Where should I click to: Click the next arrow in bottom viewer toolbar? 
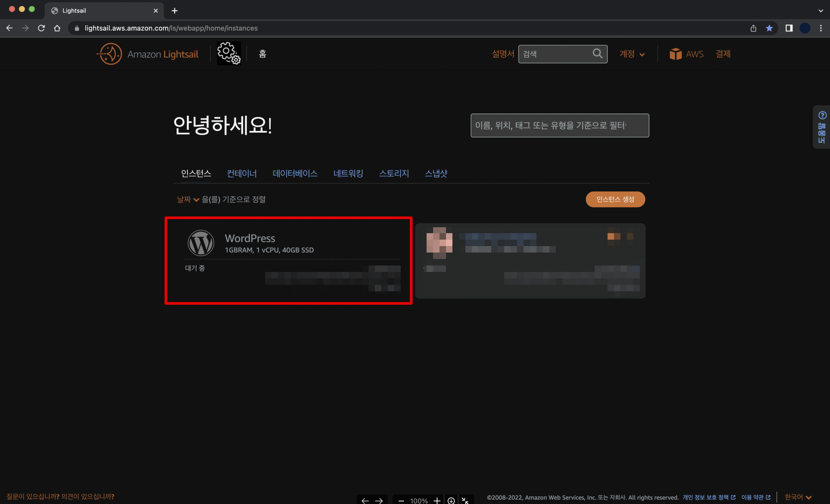pyautogui.click(x=379, y=500)
